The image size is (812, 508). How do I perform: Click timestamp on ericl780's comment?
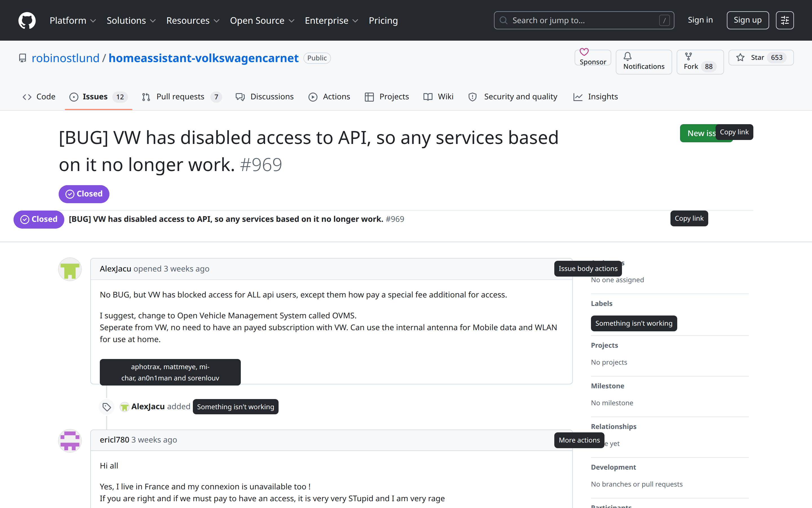click(154, 440)
